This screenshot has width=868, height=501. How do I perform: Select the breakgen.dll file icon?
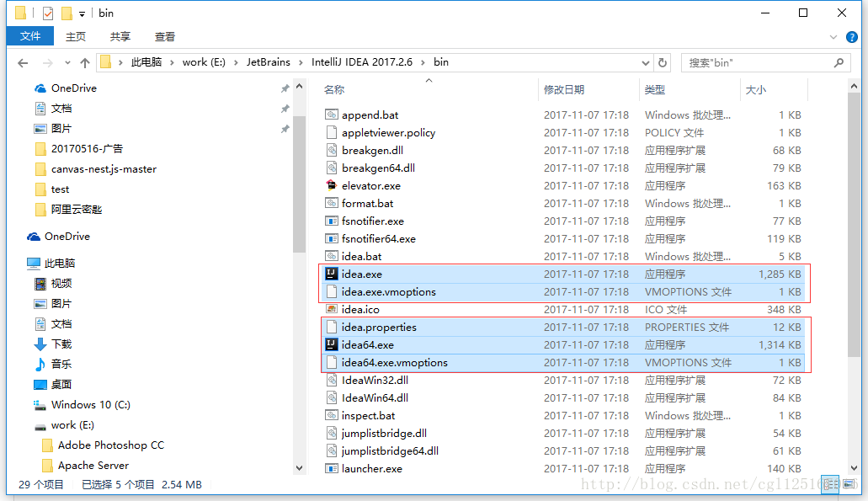(331, 150)
